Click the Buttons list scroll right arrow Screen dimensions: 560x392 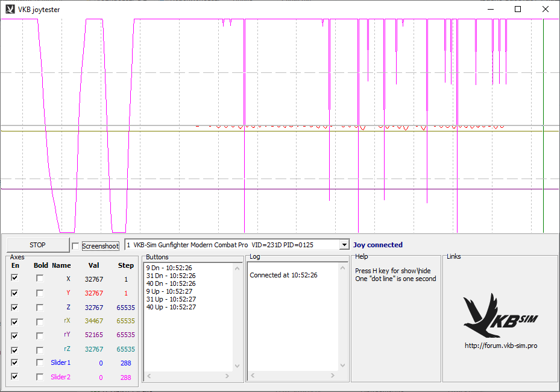tap(227, 376)
